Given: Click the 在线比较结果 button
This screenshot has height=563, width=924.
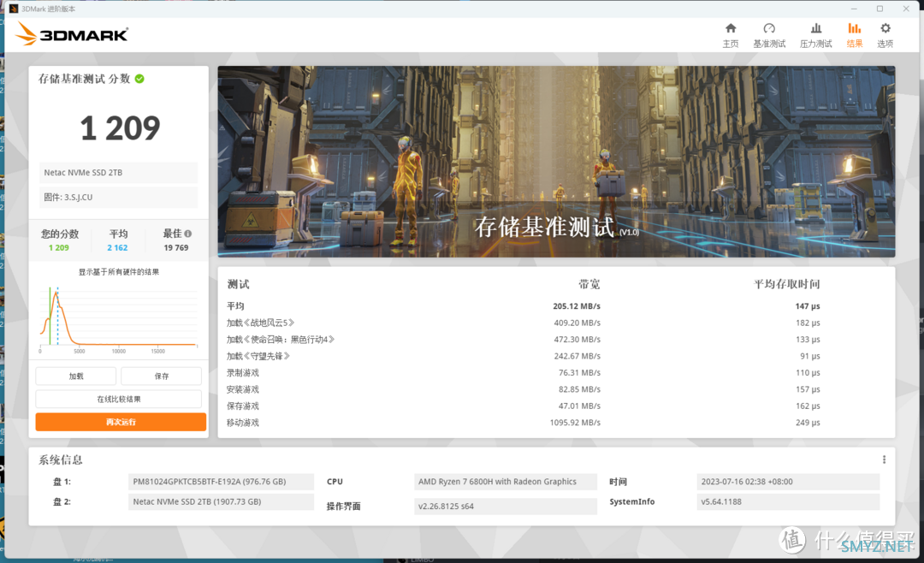Looking at the screenshot, I should [118, 399].
